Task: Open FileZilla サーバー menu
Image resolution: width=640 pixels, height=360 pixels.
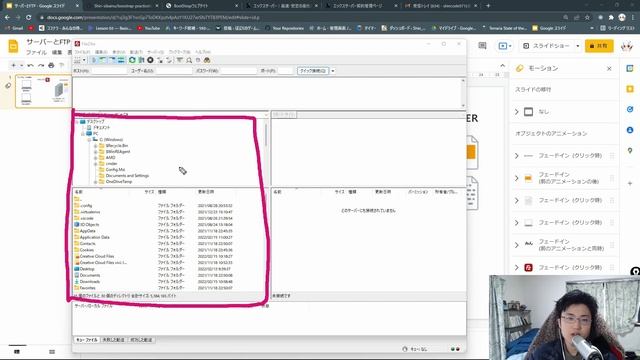Action: [x=156, y=52]
